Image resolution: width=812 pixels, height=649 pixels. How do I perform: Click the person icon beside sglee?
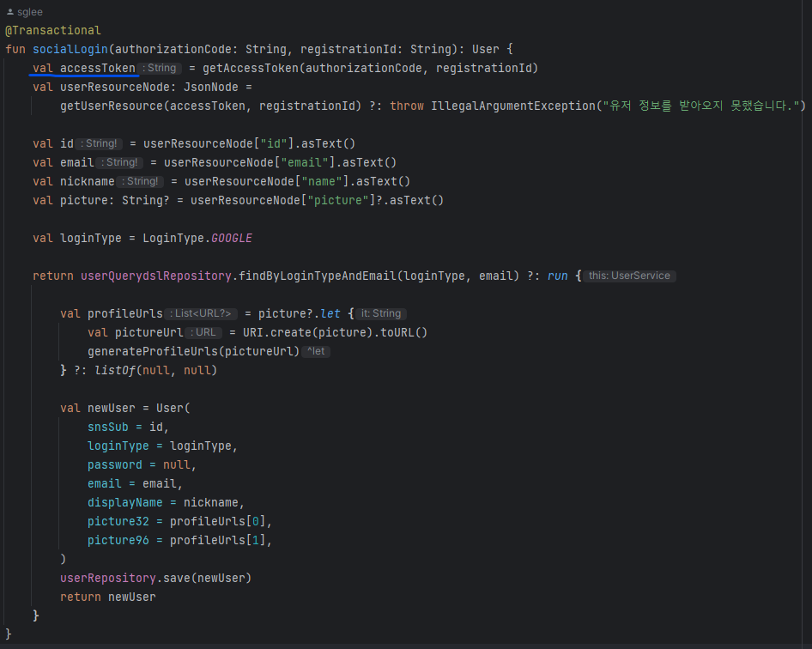[9, 11]
